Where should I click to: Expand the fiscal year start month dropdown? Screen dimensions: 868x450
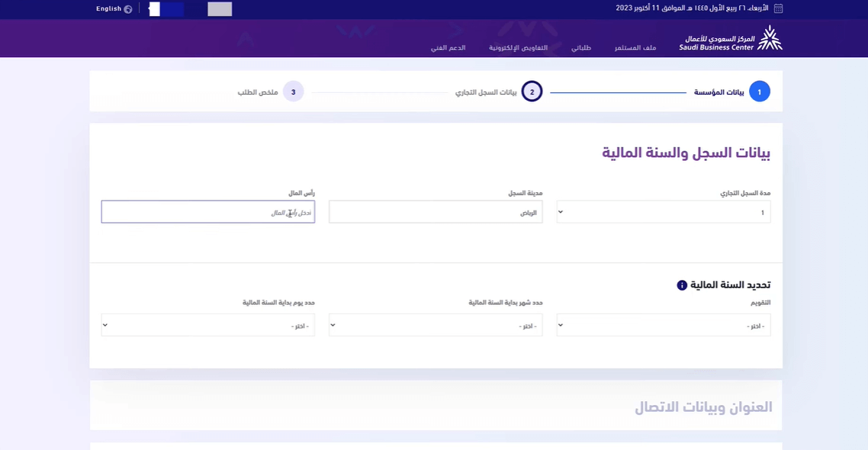point(436,325)
